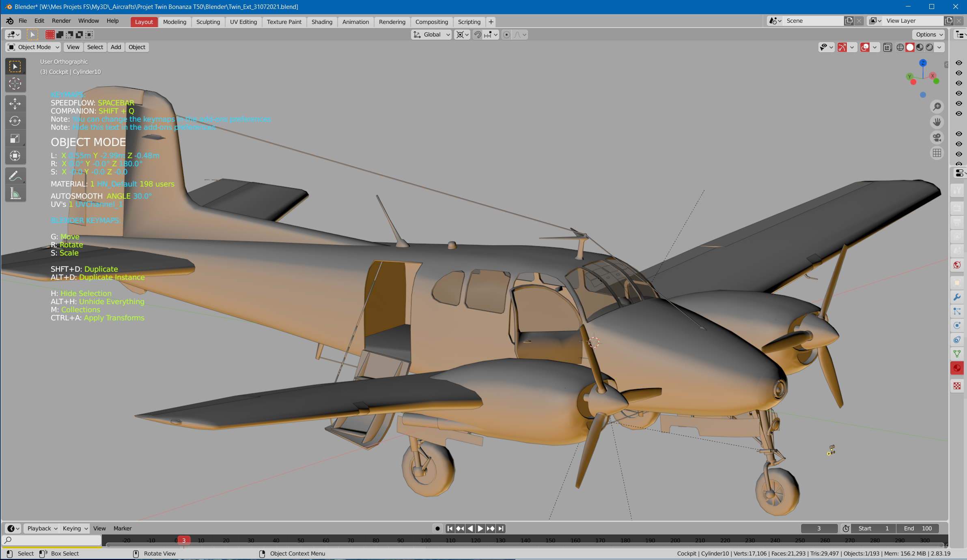Open the Particles properties tab
Viewport: 967px width, 560px height.
click(957, 311)
